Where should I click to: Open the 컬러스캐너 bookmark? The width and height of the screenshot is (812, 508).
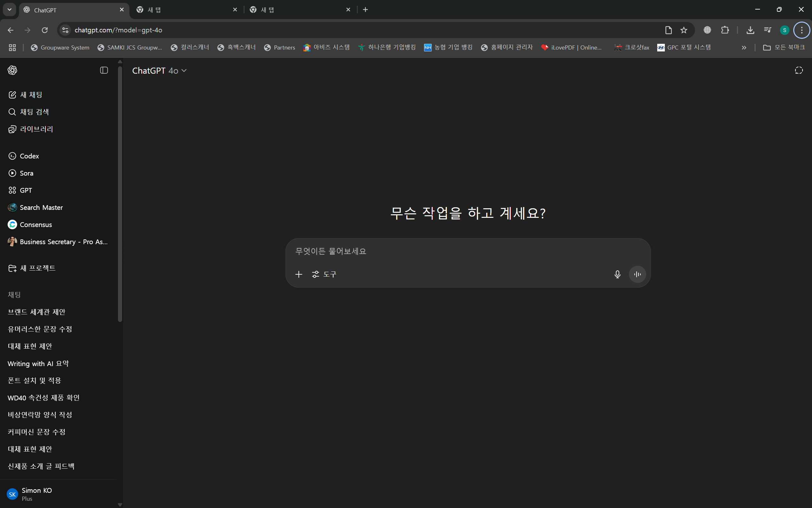(x=190, y=48)
